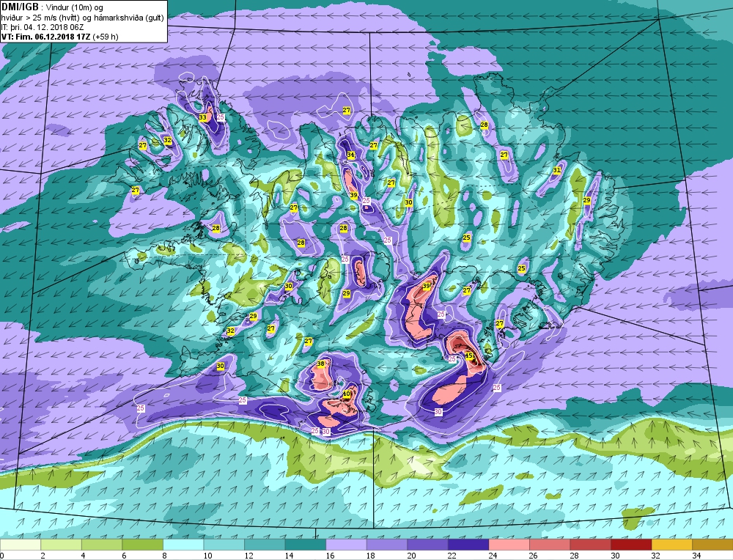
Task: Select valid time 'VT: Fim. 06.12.2018 17Z'
Action: coord(45,37)
